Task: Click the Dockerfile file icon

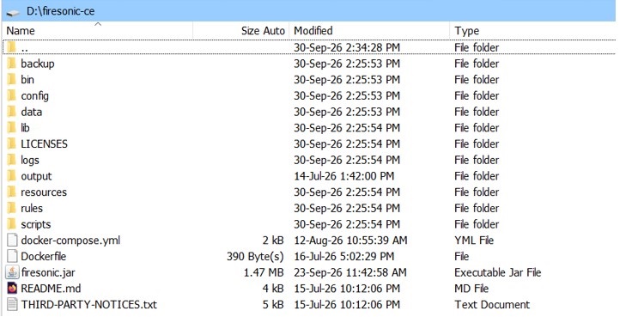Action: [12, 256]
